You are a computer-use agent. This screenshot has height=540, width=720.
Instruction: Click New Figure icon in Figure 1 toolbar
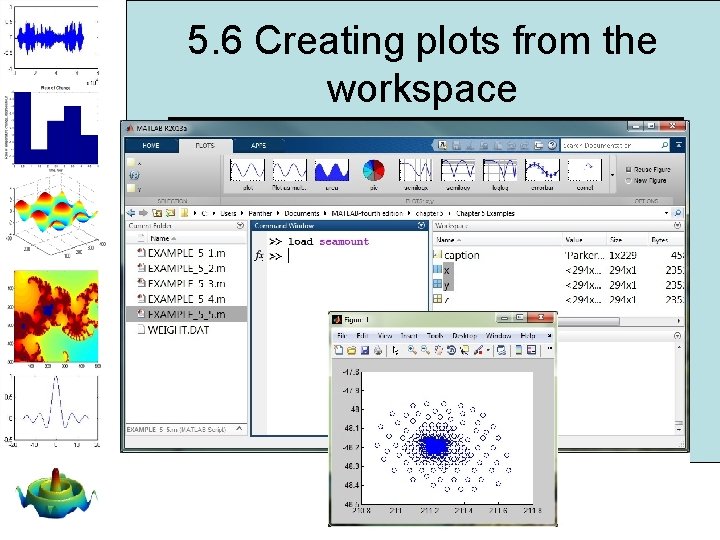pyautogui.click(x=338, y=350)
